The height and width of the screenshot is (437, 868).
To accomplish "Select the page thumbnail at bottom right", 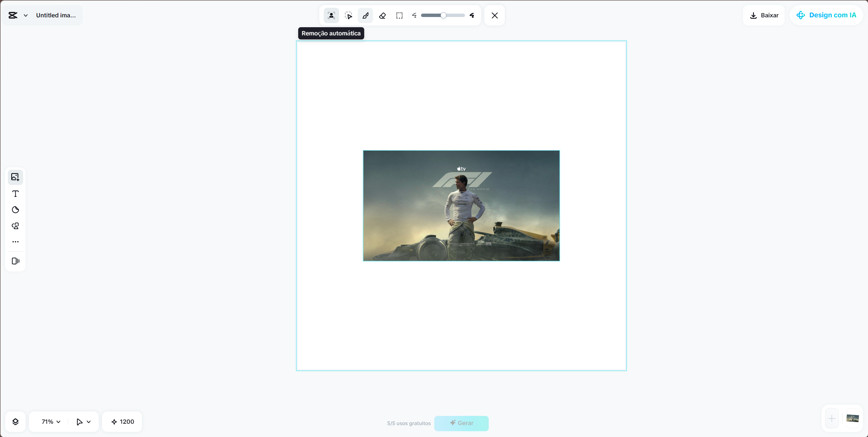I will pyautogui.click(x=853, y=418).
